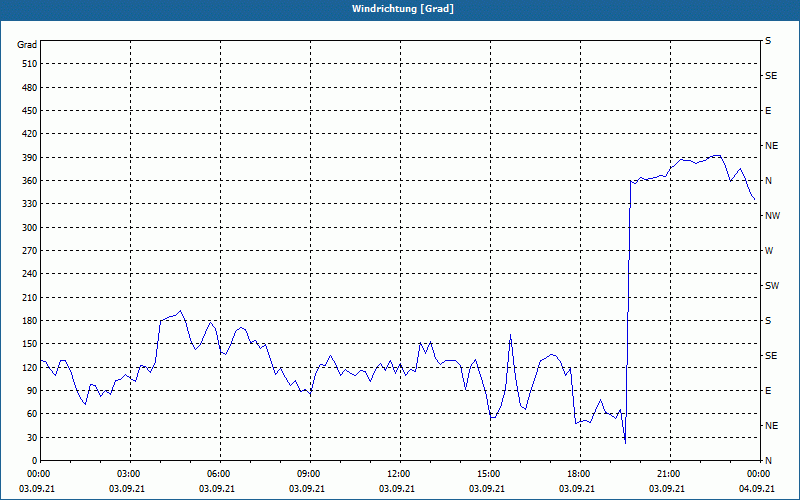Click the 09:00 time axis label
This screenshot has height=500, width=800.
coord(311,474)
